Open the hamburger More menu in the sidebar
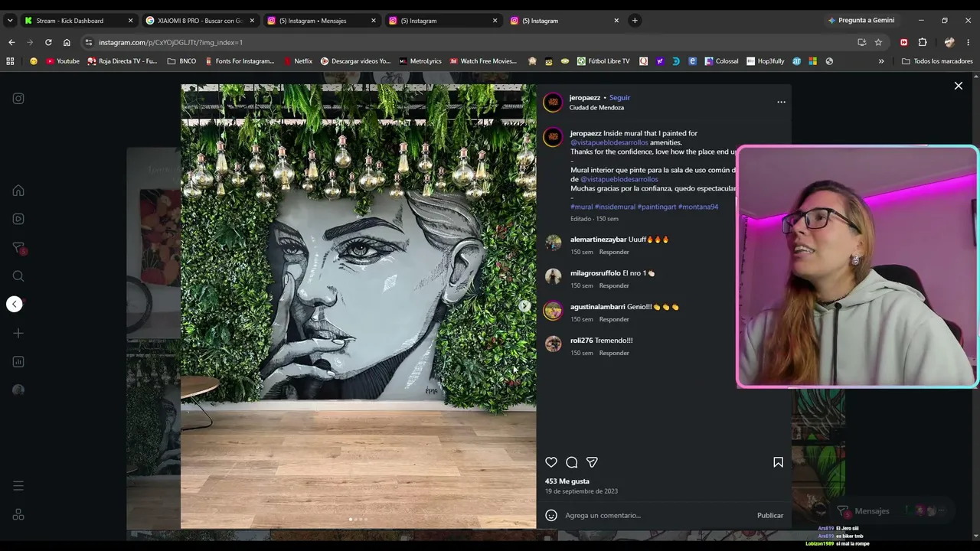This screenshot has width=980, height=551. click(18, 486)
